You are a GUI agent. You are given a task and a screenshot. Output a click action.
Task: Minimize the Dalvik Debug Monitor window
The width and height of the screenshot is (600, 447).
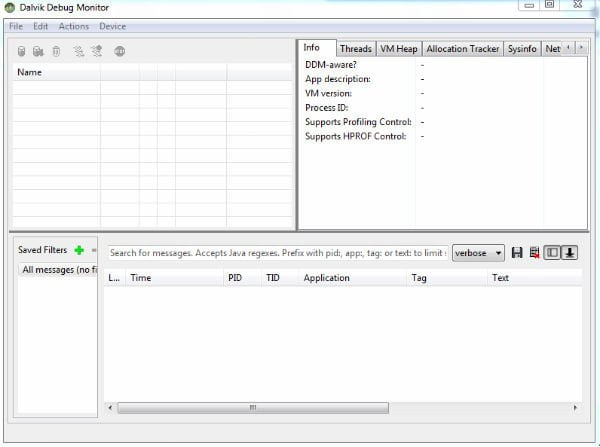pos(529,5)
